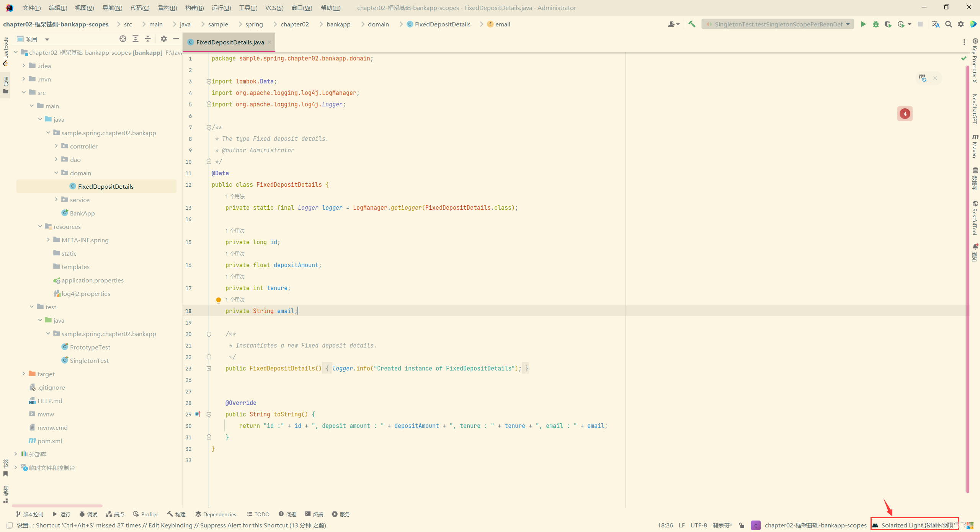Close the FixedDepositDetails.java tab
This screenshot has width=980, height=532.
pyautogui.click(x=269, y=42)
